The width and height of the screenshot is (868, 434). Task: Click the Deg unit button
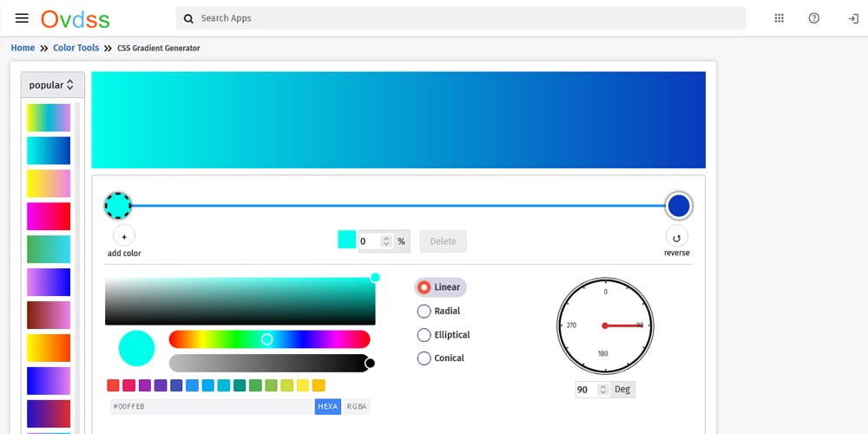pyautogui.click(x=622, y=389)
